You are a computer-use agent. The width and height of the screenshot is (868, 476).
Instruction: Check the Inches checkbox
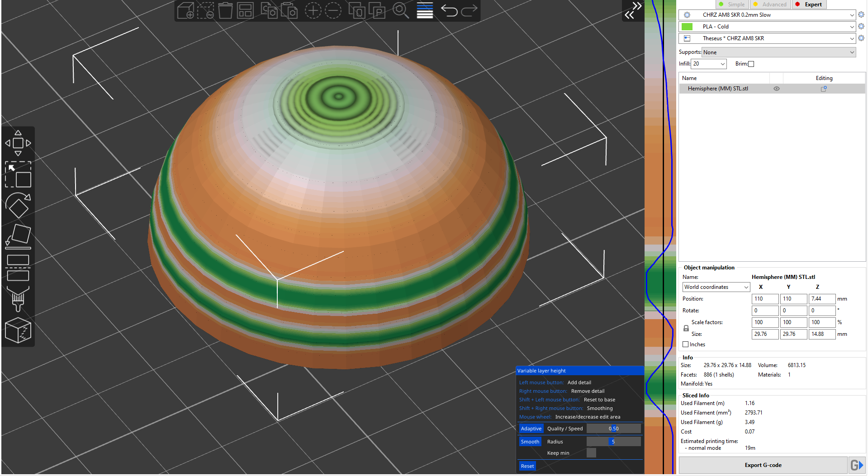686,344
